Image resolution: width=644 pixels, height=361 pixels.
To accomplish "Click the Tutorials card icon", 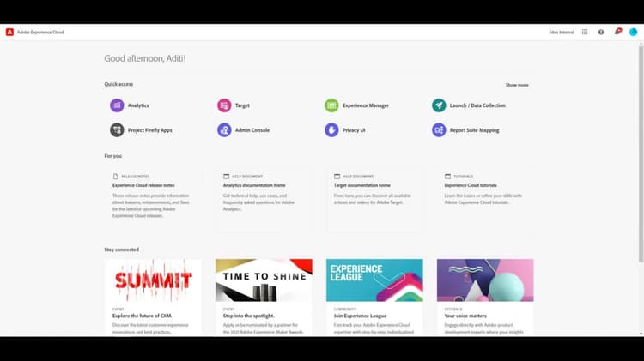I will pyautogui.click(x=447, y=177).
